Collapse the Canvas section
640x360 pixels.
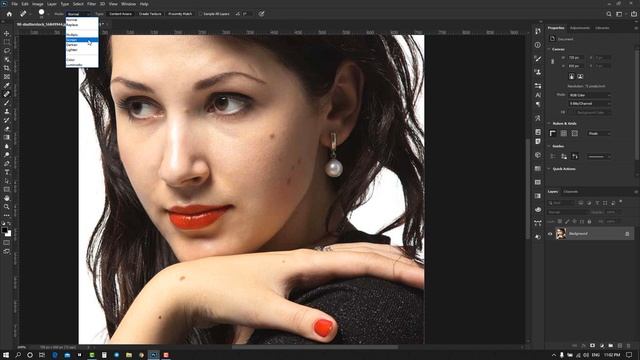pos(549,49)
